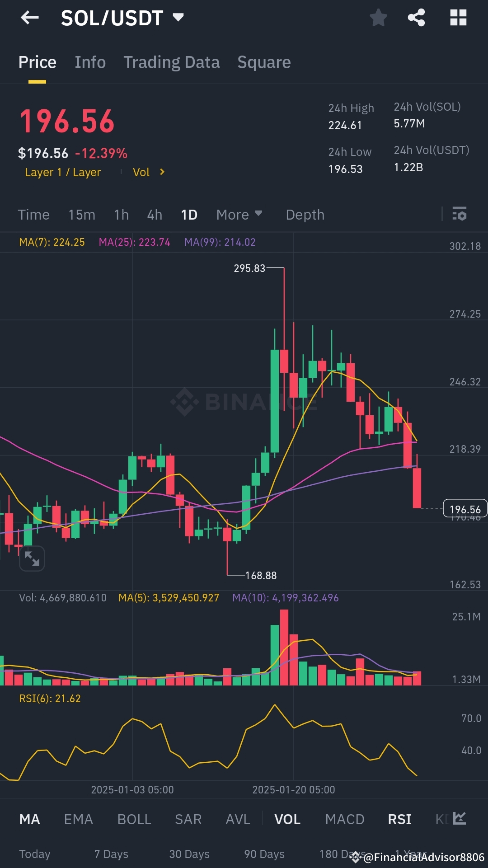Enable the EMA overlay indicator
Screen dimensions: 488x868
78,819
